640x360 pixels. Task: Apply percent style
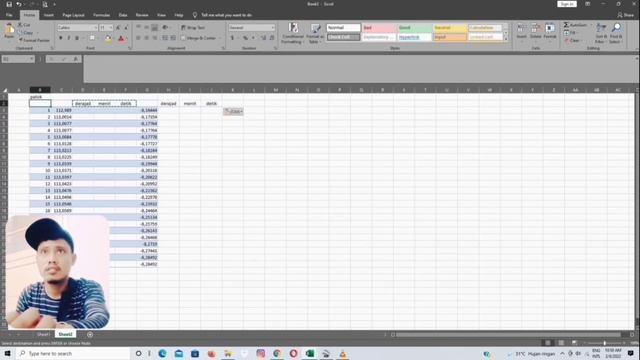click(245, 38)
